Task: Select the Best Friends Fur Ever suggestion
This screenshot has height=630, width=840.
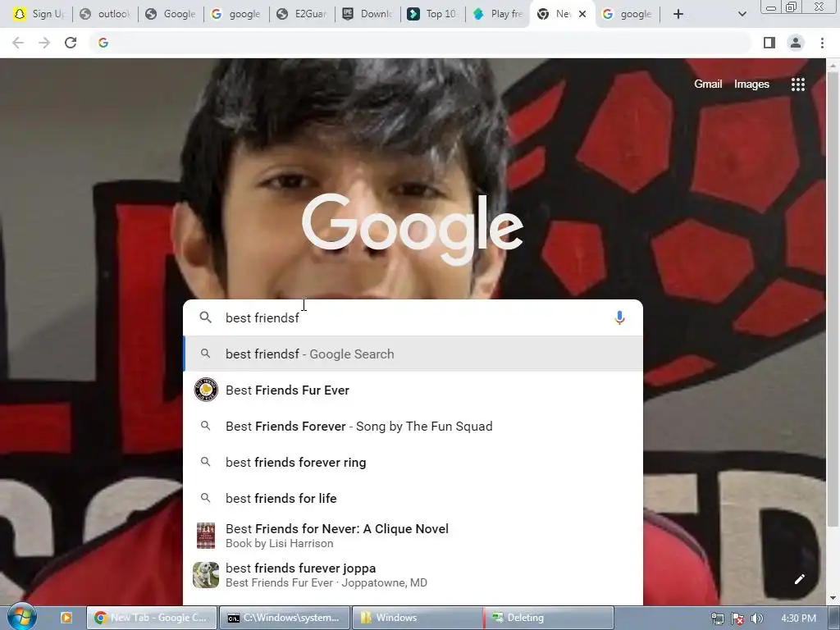Action: (x=413, y=390)
